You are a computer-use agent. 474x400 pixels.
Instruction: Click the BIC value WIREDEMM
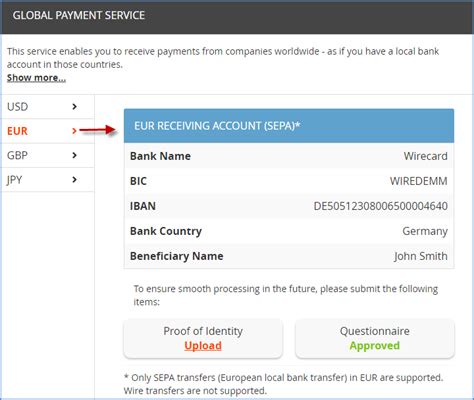419,181
